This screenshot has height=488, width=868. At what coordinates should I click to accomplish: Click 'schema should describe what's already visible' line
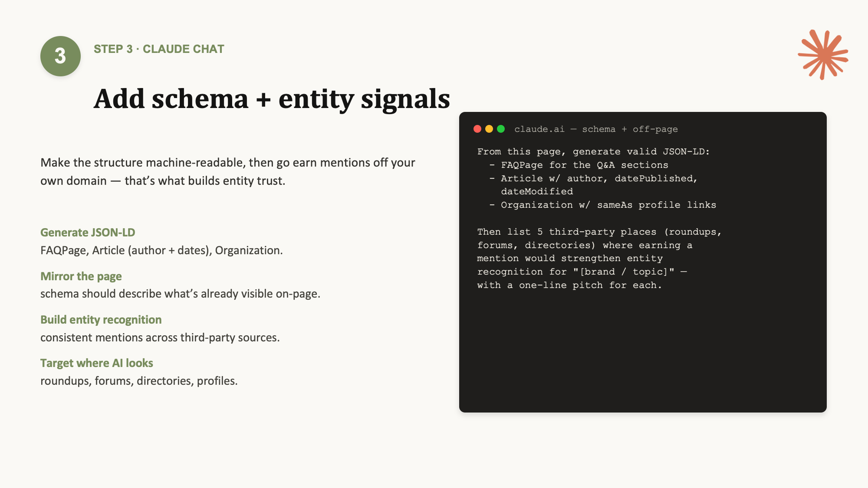click(180, 294)
